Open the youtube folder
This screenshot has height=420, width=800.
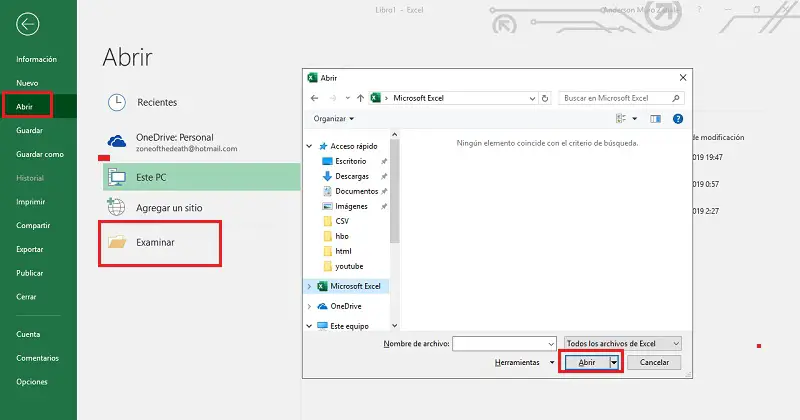[349, 266]
